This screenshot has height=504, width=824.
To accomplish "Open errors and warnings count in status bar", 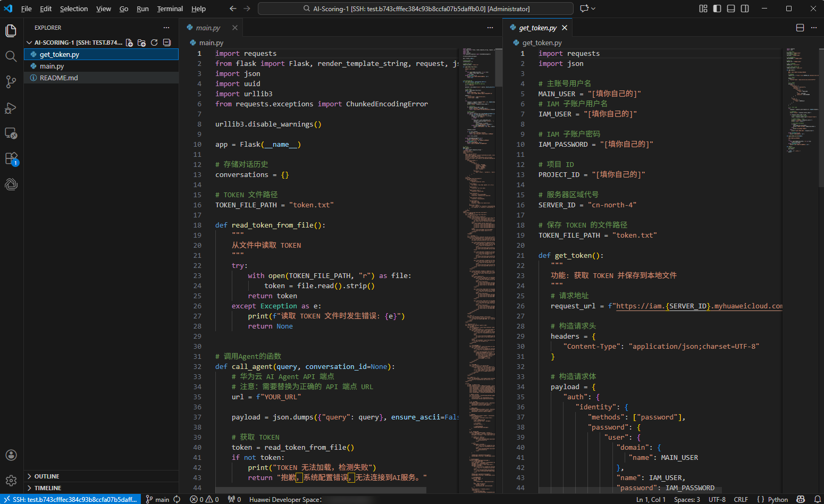I will point(205,499).
